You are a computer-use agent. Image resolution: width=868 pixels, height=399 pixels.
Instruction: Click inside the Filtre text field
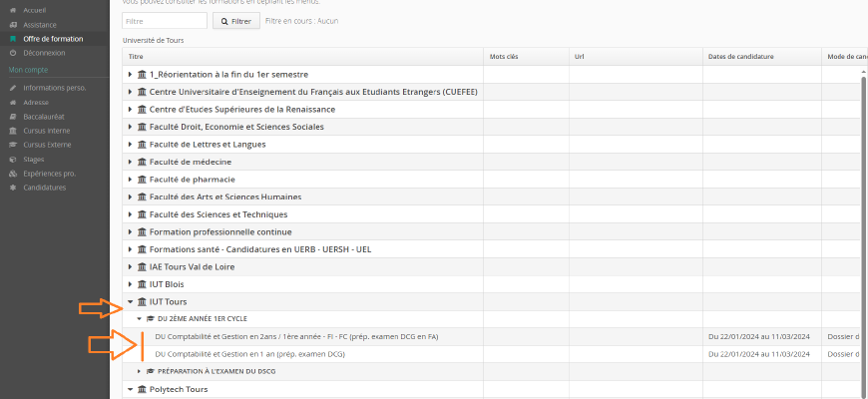[x=165, y=21]
